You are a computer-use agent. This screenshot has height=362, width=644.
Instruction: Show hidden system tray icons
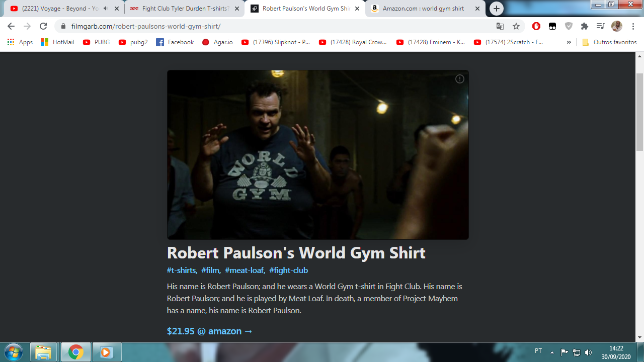[x=552, y=352]
